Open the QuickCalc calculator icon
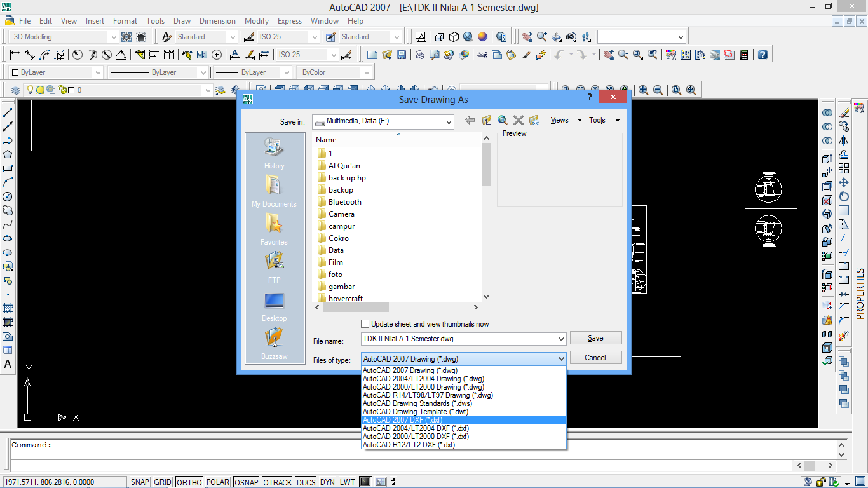The height and width of the screenshot is (488, 868). 744,55
